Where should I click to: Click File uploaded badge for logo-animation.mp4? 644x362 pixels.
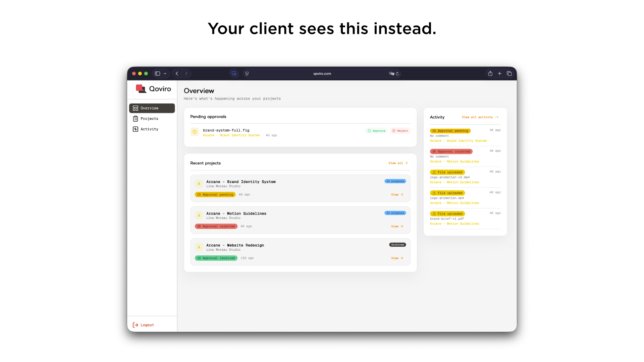447,193
